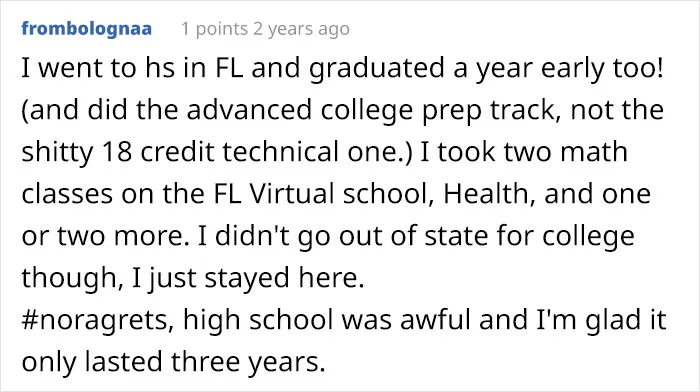
Task: Click the opening words 'I went to hs'
Action: pyautogui.click(x=98, y=68)
